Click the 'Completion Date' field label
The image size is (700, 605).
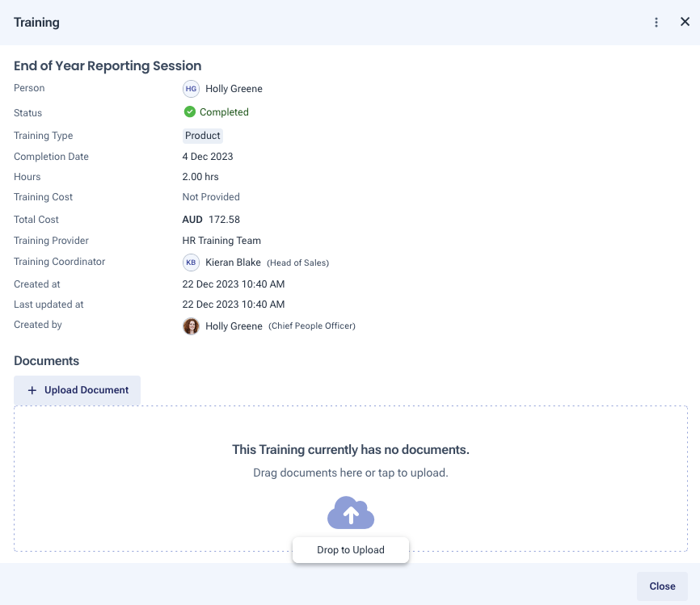tap(52, 157)
